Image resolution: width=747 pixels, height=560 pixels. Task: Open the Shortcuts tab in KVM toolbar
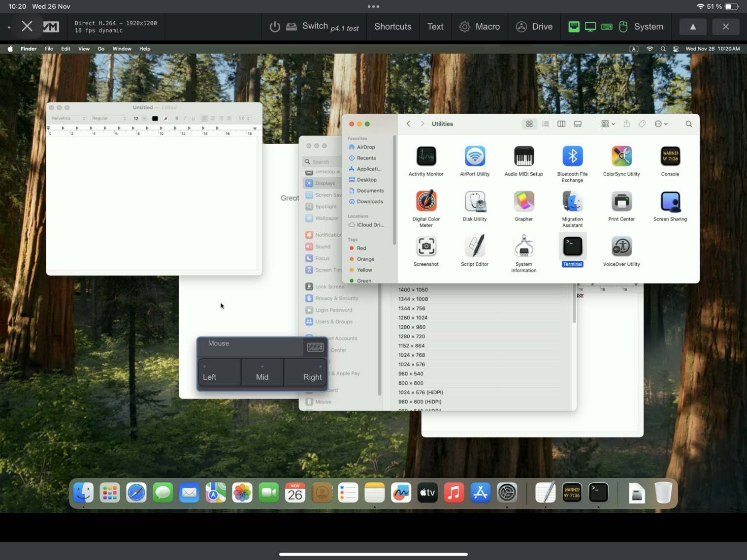pyautogui.click(x=392, y=27)
